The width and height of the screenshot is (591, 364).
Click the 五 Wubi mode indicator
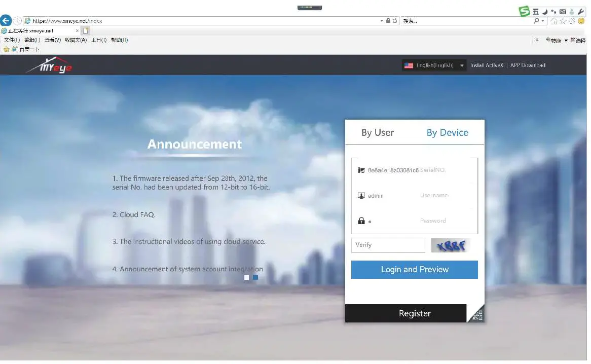point(536,12)
